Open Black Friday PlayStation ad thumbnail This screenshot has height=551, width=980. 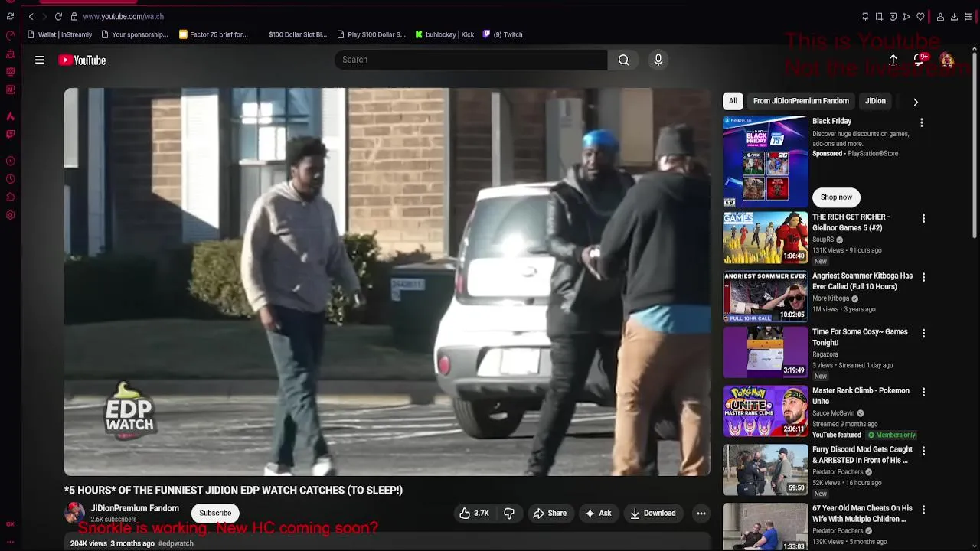(x=766, y=161)
